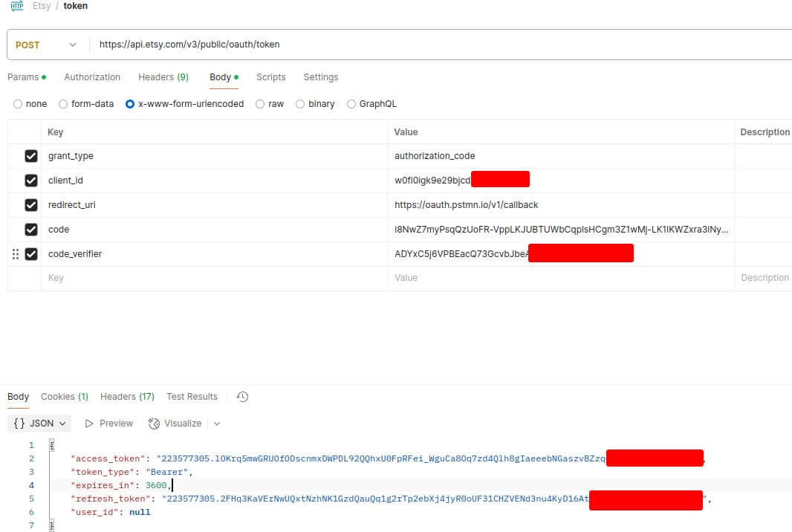Click the authorization_code value cell

(x=561, y=156)
